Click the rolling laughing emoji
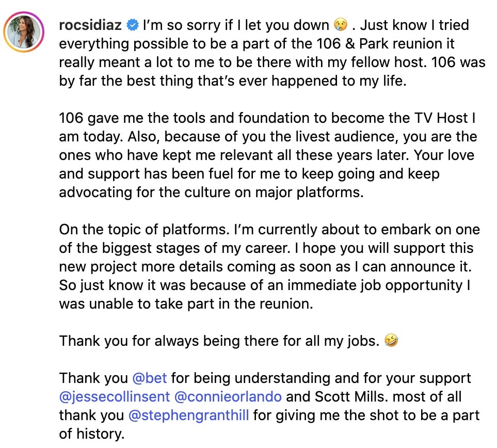 tap(392, 341)
